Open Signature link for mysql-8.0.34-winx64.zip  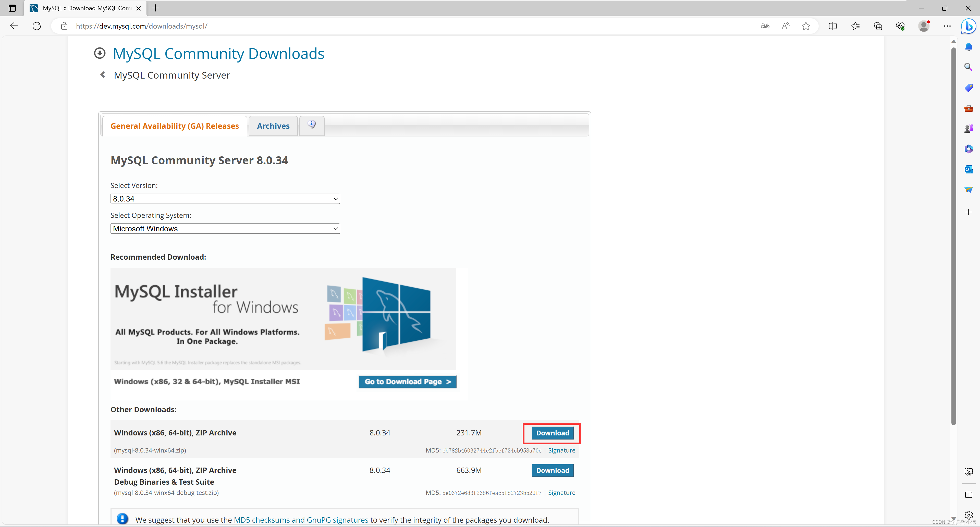(x=561, y=450)
